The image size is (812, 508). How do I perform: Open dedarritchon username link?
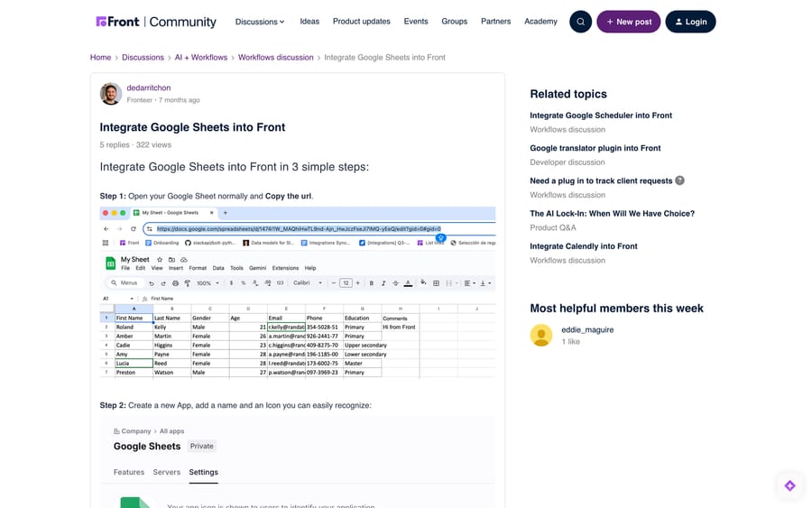coord(149,88)
